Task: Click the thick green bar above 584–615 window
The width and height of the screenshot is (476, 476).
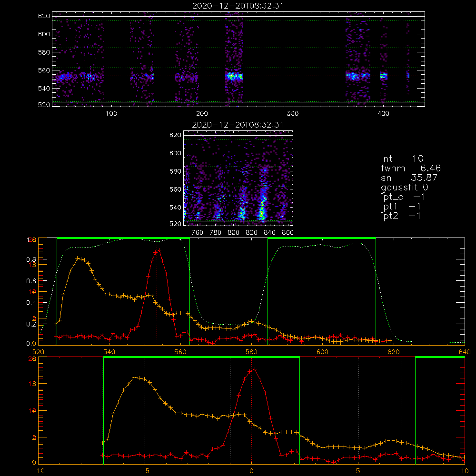Action: [x=322, y=238]
